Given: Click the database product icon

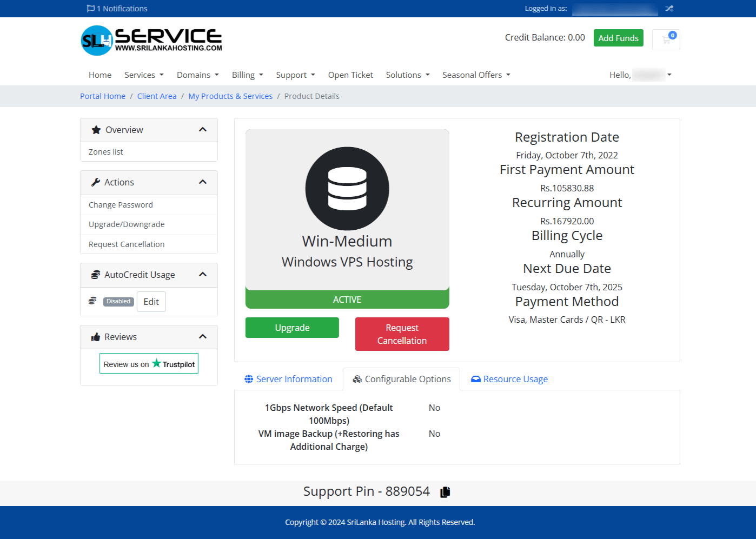Looking at the screenshot, I should [x=347, y=189].
